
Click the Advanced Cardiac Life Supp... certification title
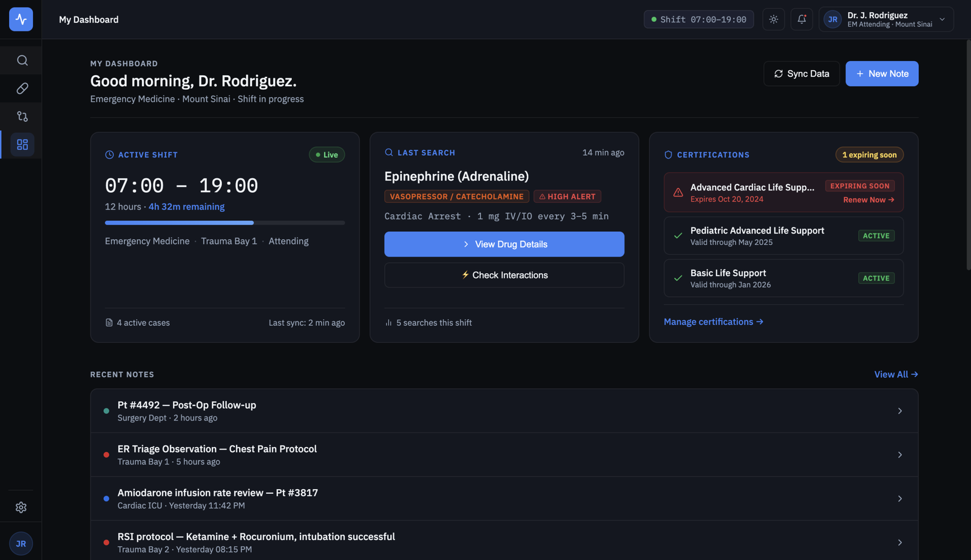click(752, 187)
